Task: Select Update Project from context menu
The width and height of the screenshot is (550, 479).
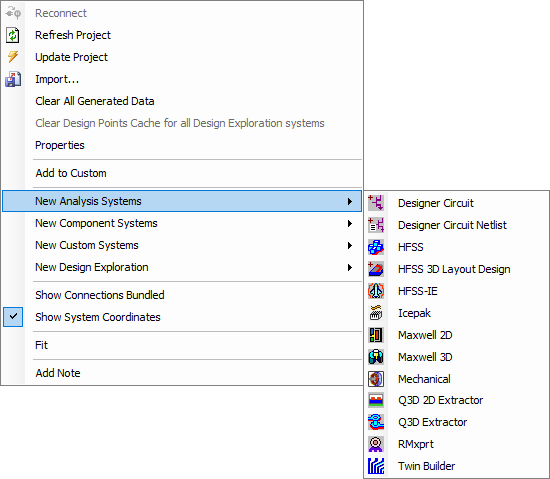Action: point(72,57)
